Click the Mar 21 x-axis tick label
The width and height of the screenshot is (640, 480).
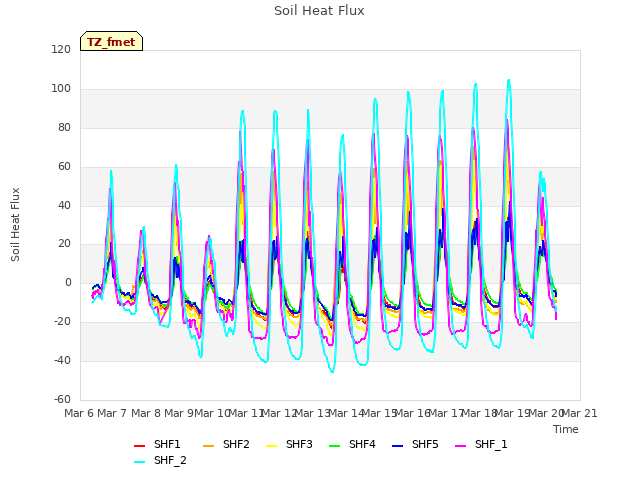580,413
